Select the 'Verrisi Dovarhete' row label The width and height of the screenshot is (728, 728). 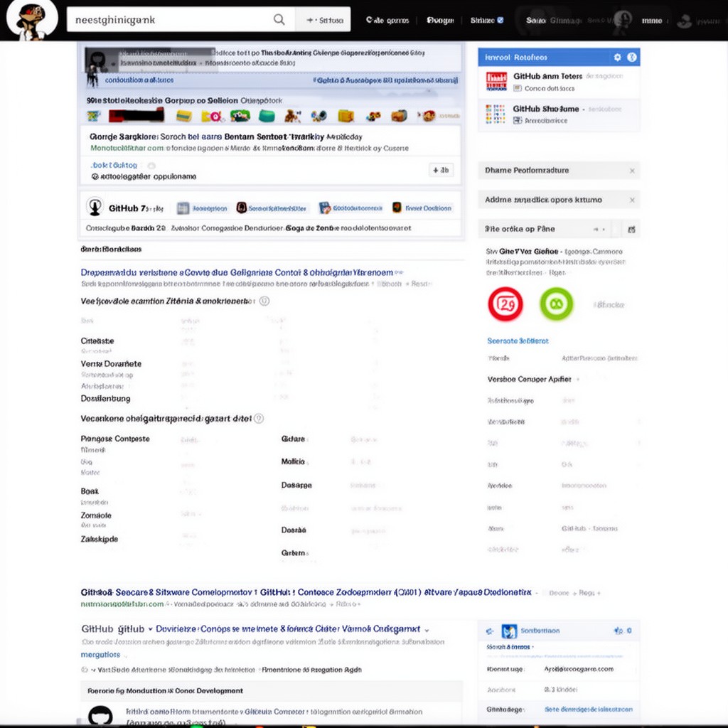[111, 363]
